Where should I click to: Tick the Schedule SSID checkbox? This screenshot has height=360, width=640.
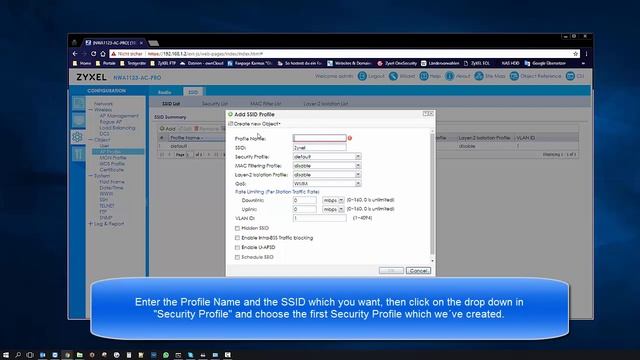(x=237, y=258)
